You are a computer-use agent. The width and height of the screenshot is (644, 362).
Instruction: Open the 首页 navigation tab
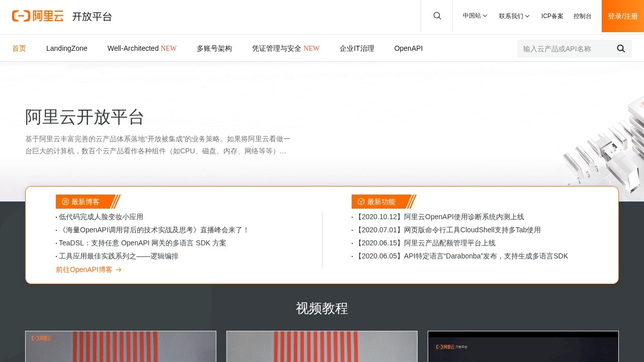[x=19, y=49]
